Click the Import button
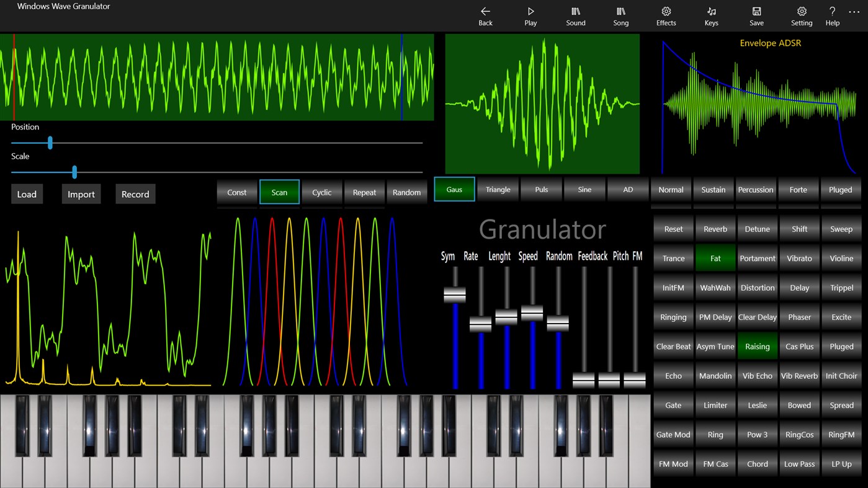This screenshot has height=488, width=868. [81, 193]
